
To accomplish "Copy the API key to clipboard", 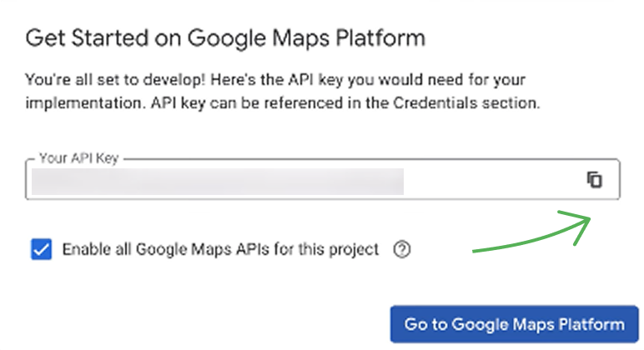I will (594, 179).
